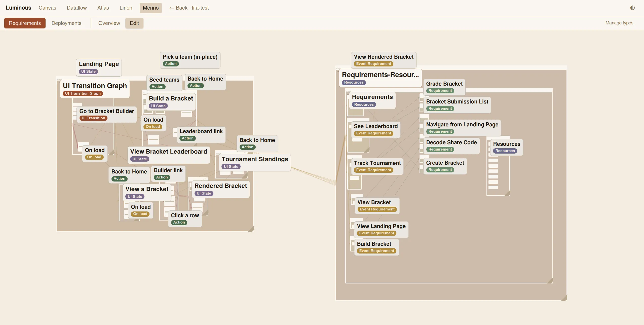
Task: Click the Requirements-Resour... title node
Action: tap(380, 78)
